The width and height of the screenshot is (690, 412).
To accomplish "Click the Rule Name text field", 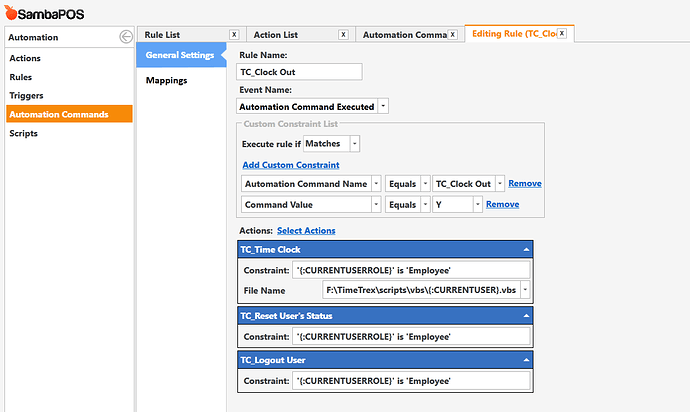I will click(x=299, y=72).
